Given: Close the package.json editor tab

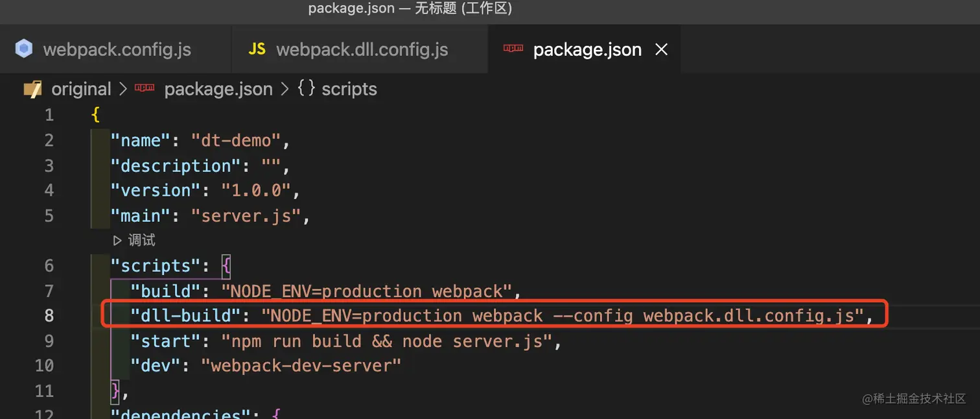Looking at the screenshot, I should tap(661, 49).
